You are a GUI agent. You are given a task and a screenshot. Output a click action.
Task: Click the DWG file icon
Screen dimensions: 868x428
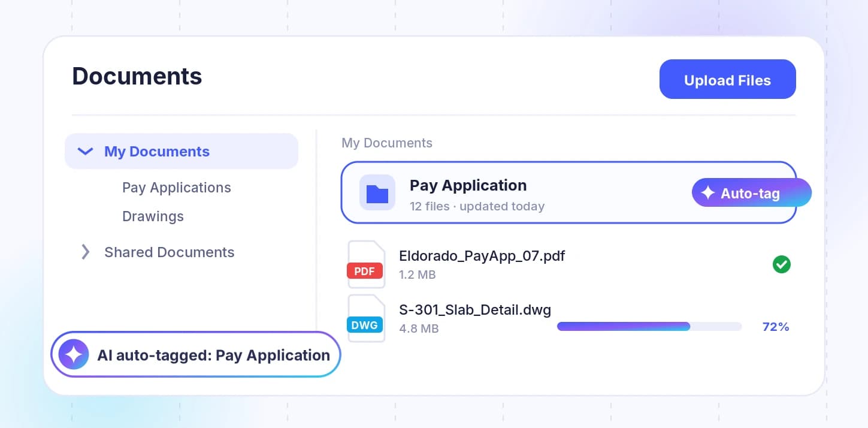tap(366, 318)
